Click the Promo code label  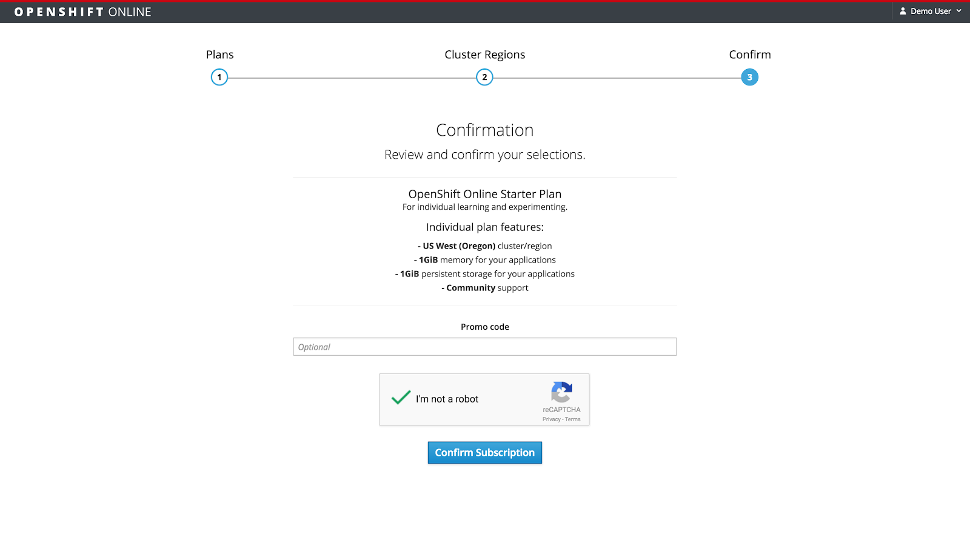point(485,327)
